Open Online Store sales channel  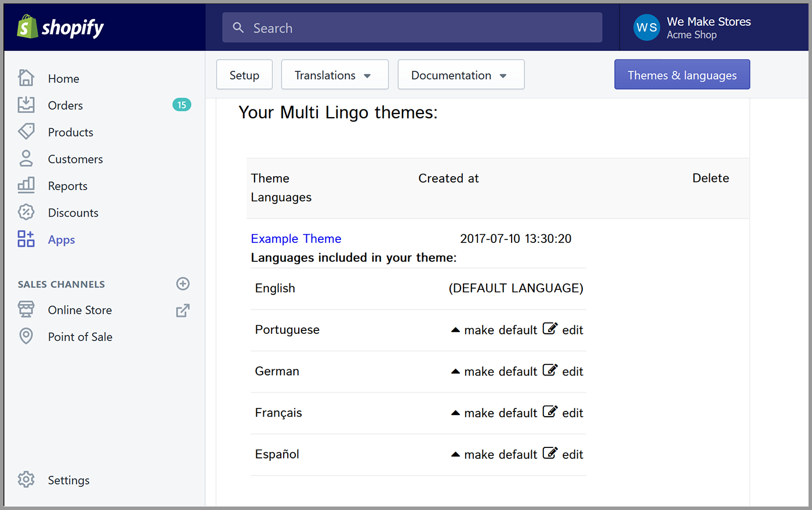click(x=80, y=310)
